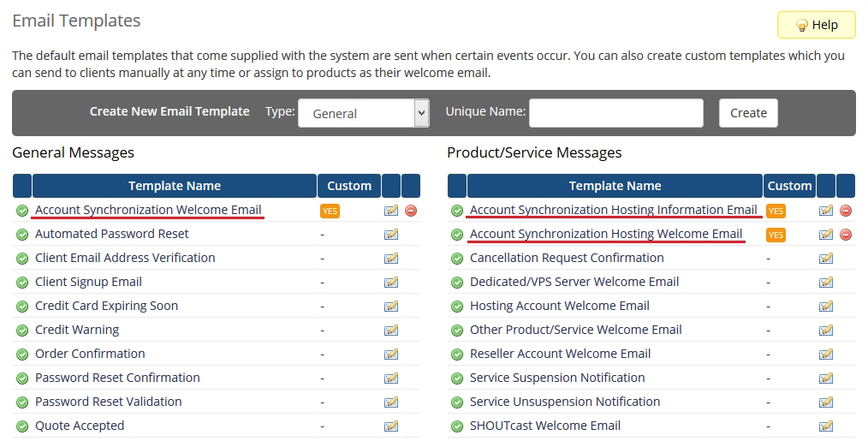Delete Account Synchronization Welcome Email template
The width and height of the screenshot is (868, 441).
point(411,211)
